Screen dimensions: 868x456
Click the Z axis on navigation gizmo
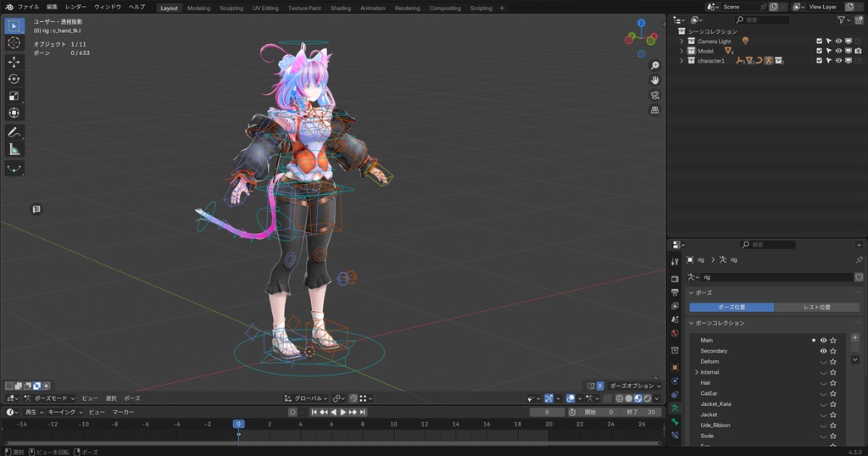tap(641, 23)
